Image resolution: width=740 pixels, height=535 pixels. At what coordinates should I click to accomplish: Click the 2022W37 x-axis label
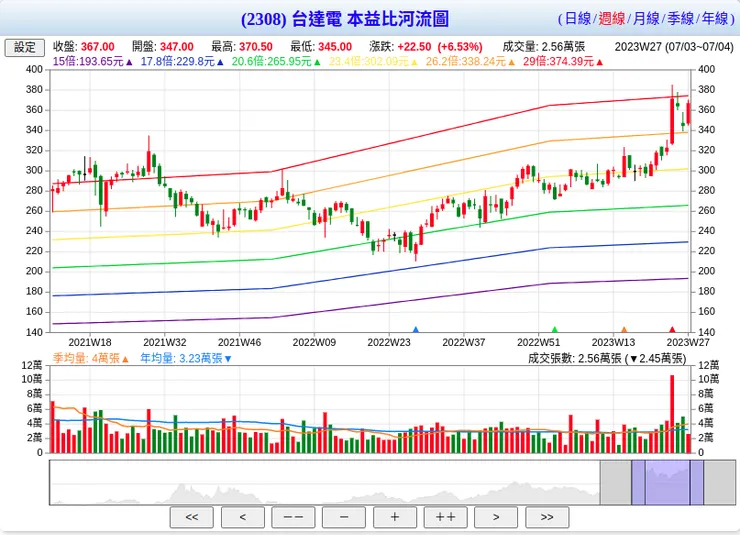pos(463,343)
